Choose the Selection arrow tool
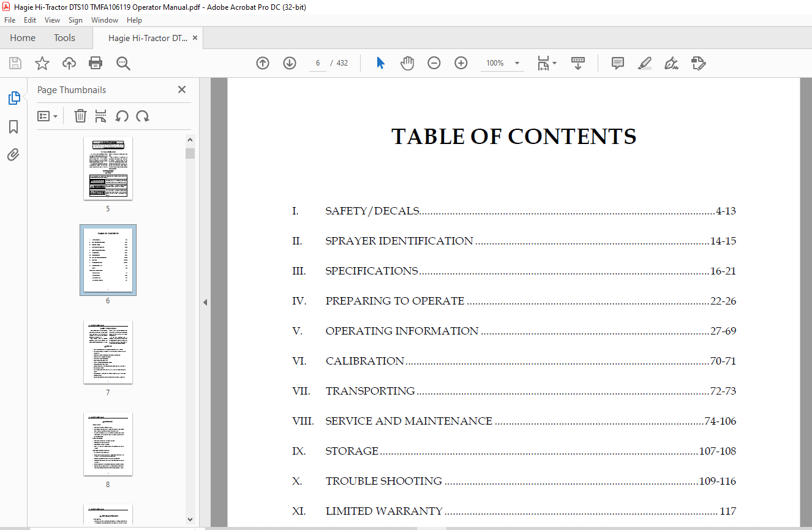Viewport: 812px width, 530px height. tap(381, 63)
